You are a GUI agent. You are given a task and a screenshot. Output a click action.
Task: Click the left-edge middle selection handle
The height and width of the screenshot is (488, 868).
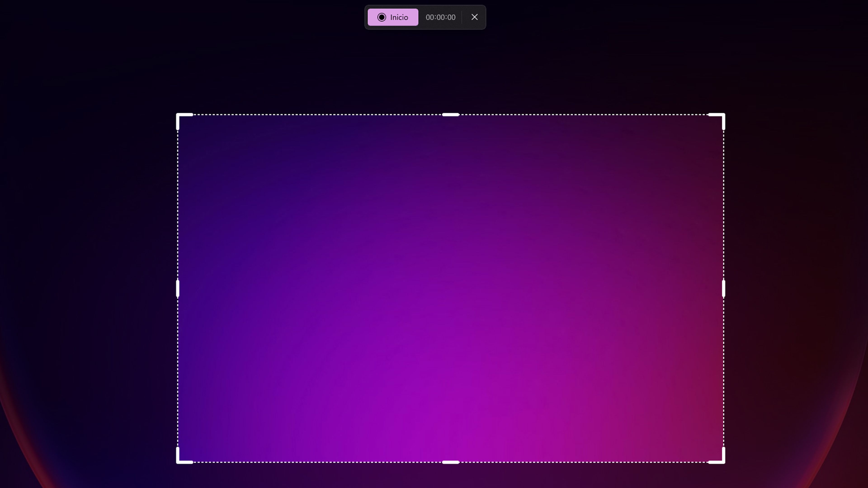(178, 289)
